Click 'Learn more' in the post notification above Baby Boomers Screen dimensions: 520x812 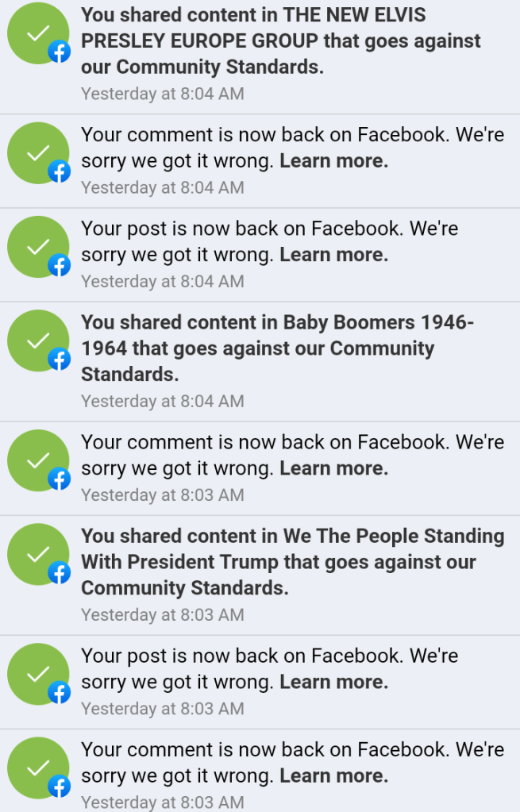click(x=333, y=255)
